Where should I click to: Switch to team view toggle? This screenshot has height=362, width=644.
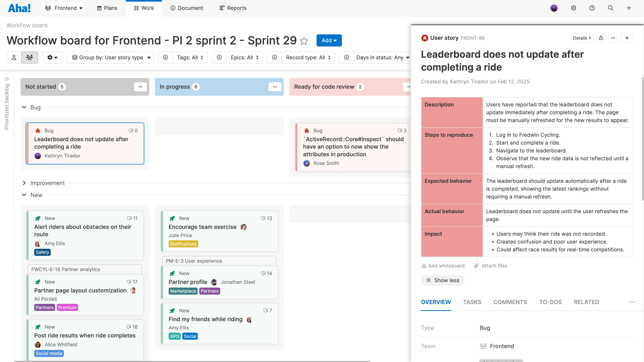(30, 58)
